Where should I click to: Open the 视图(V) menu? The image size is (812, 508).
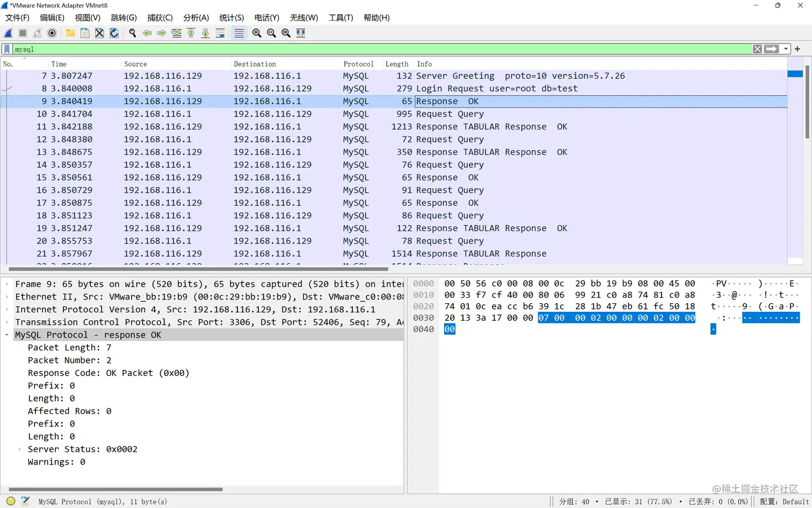click(88, 18)
